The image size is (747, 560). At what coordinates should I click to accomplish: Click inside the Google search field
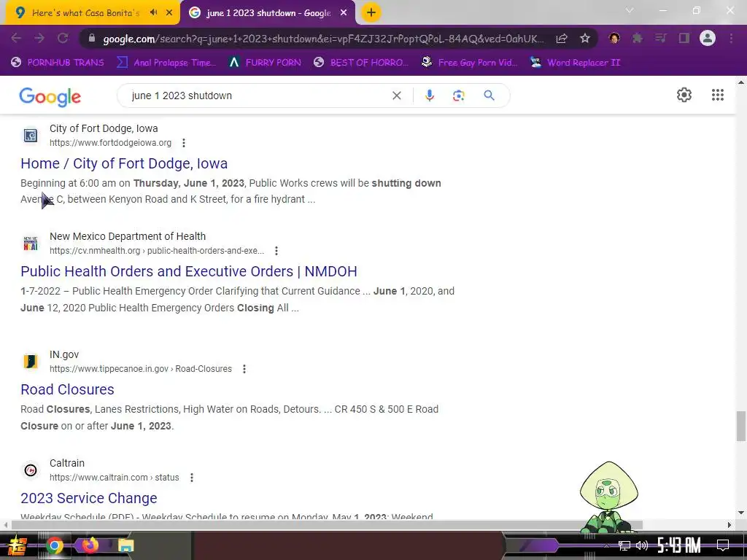coord(258,96)
